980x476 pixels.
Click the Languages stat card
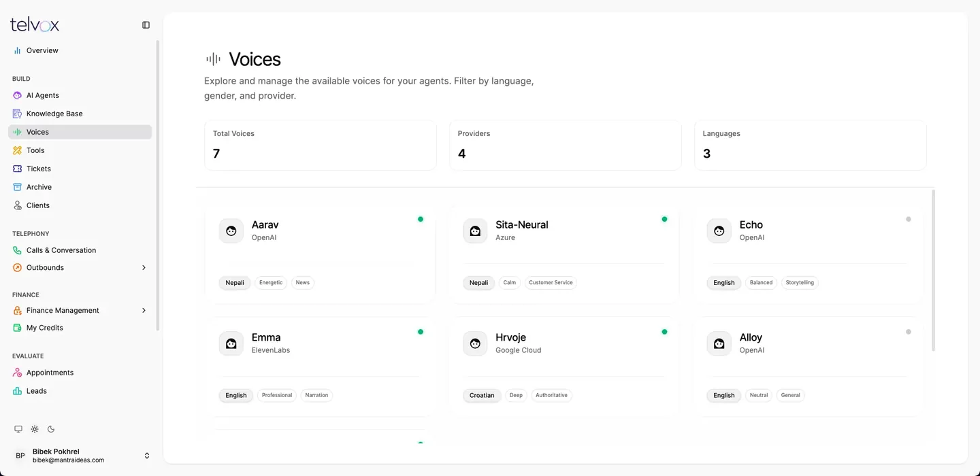coord(811,145)
